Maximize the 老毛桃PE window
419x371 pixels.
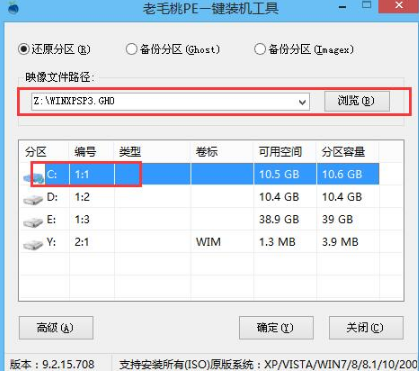(x=367, y=5)
